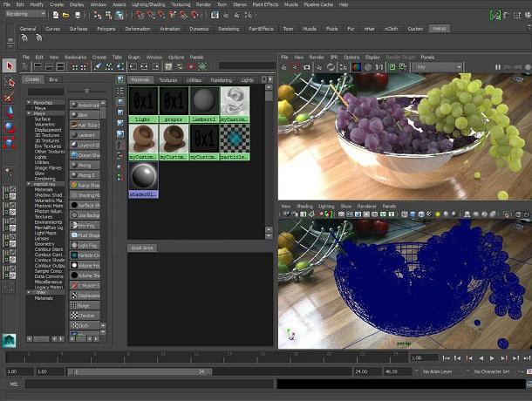Switch to the Bins tab
This screenshot has width=532, height=401.
(x=53, y=79)
